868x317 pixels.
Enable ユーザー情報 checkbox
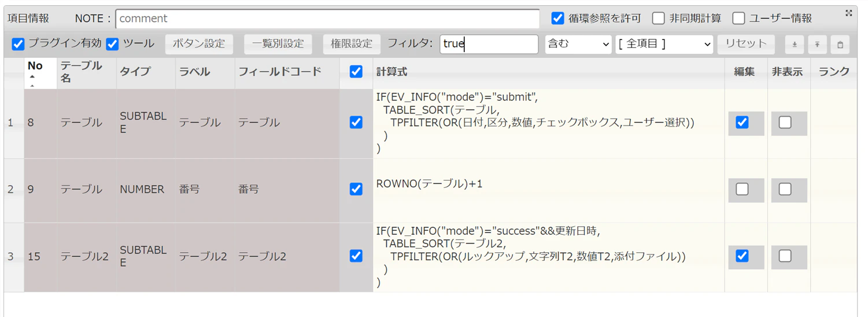tap(738, 18)
